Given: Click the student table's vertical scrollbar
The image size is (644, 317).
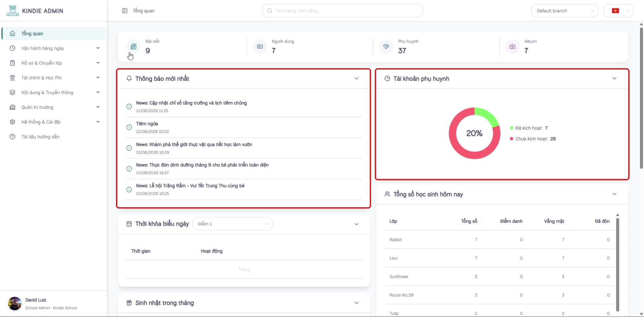Looking at the screenshot, I should (617, 265).
